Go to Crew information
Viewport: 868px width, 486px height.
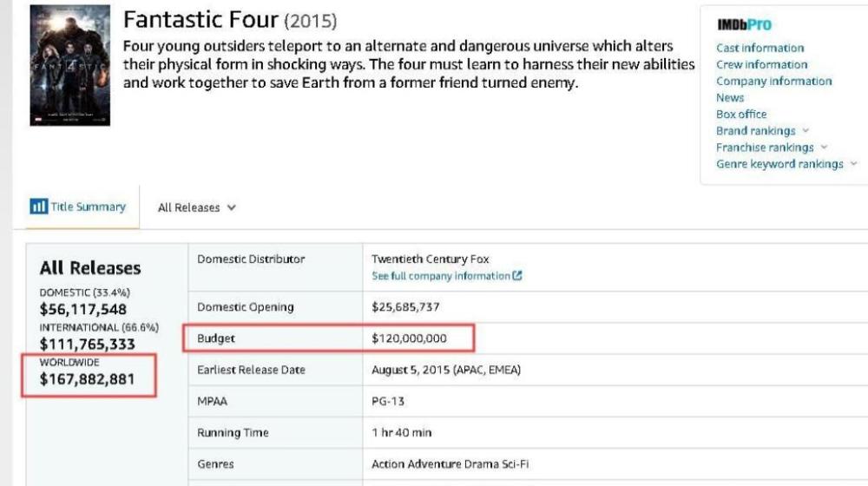(761, 64)
